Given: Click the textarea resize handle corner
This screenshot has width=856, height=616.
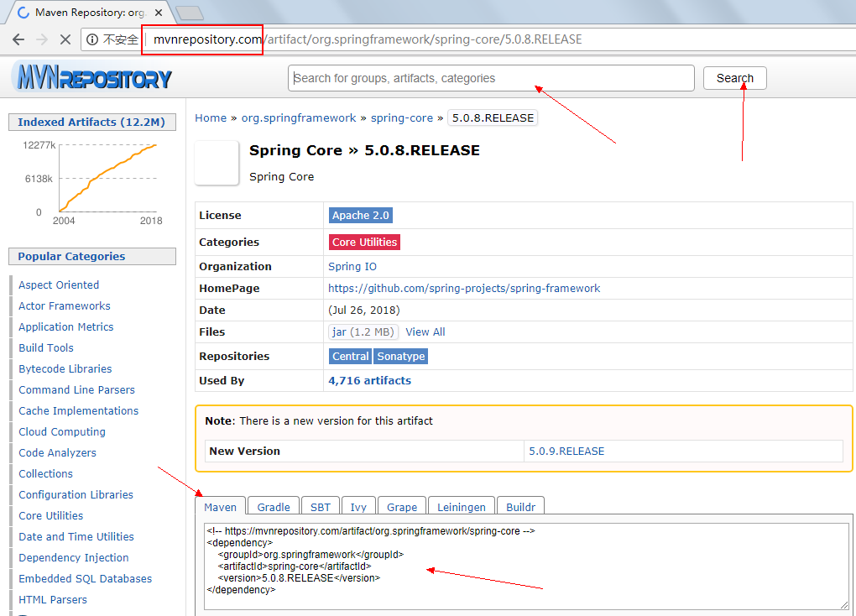Looking at the screenshot, I should (844, 604).
